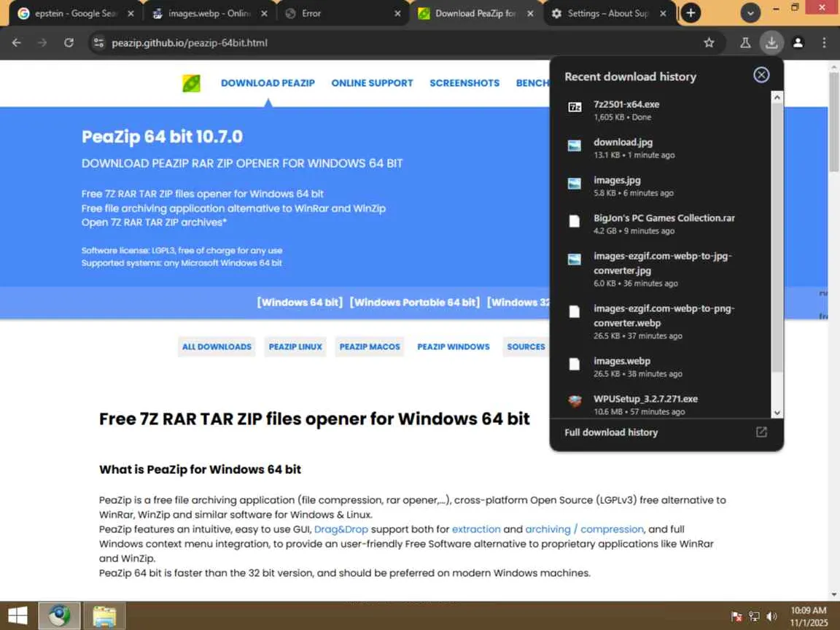Click ALL DOWNLOADS button

click(x=217, y=346)
